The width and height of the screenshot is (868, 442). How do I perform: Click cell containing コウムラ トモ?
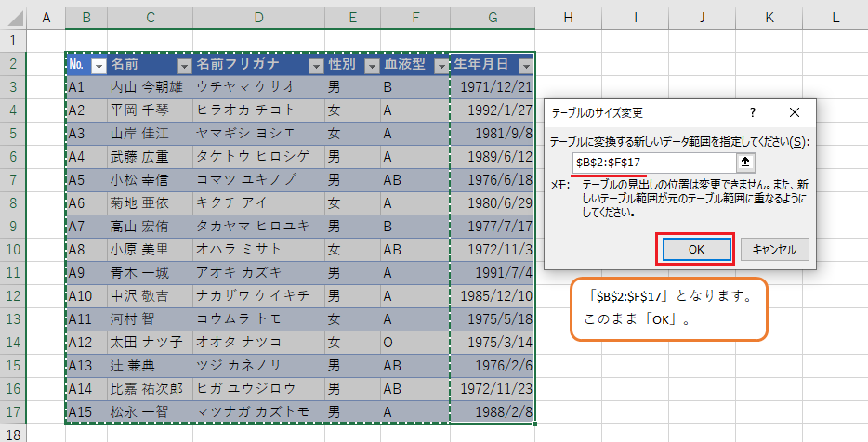coord(259,319)
